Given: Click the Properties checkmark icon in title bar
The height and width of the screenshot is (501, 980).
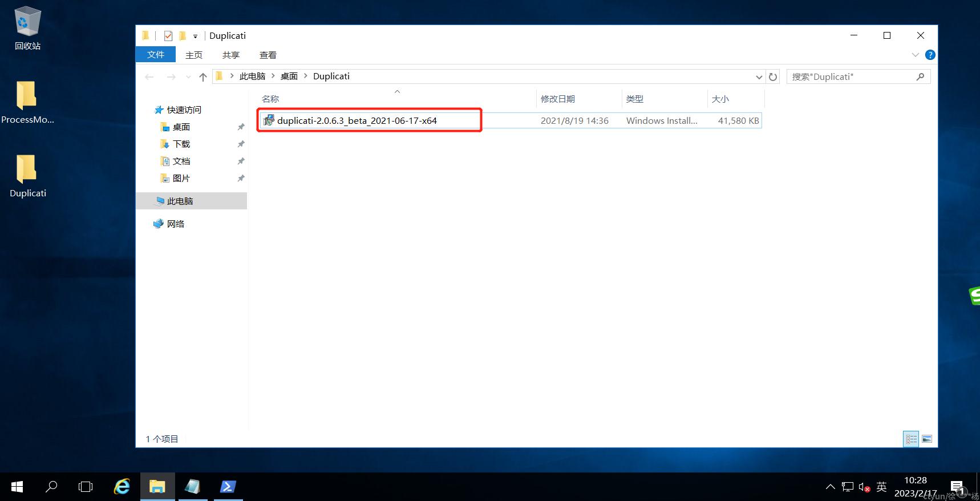Looking at the screenshot, I should tap(168, 36).
